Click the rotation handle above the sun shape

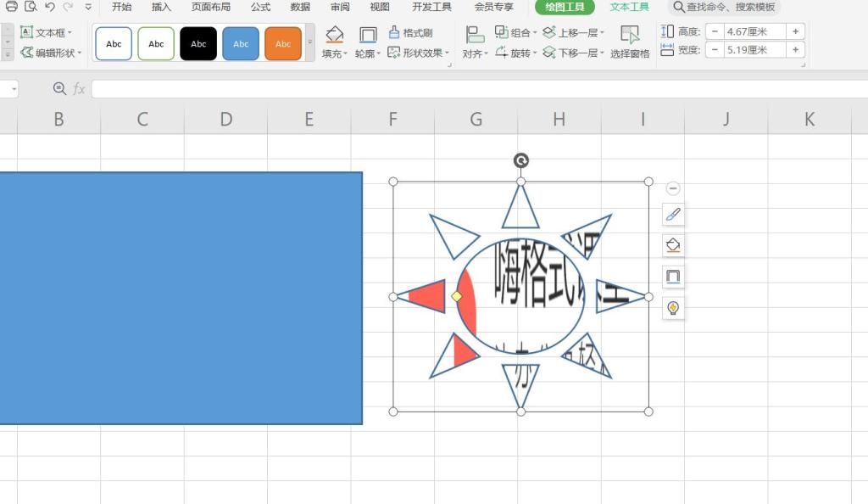click(x=520, y=160)
